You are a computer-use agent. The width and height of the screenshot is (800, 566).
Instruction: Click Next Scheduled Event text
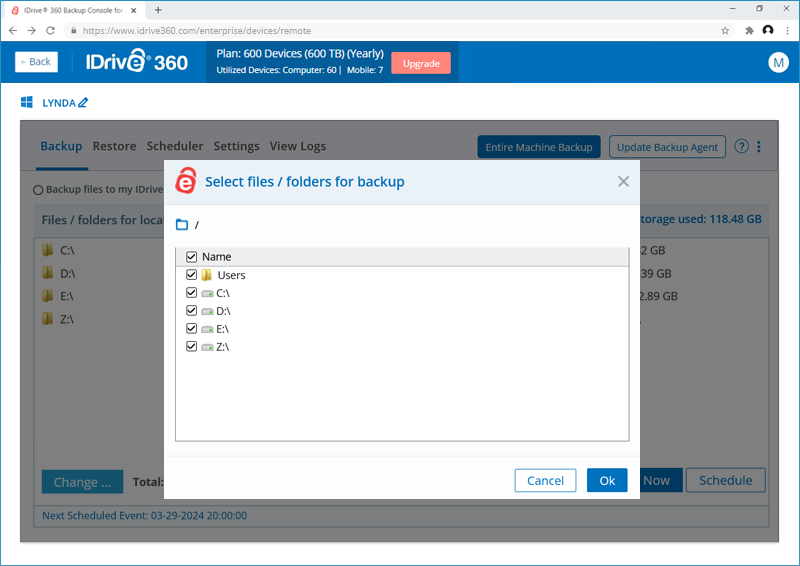(x=144, y=515)
